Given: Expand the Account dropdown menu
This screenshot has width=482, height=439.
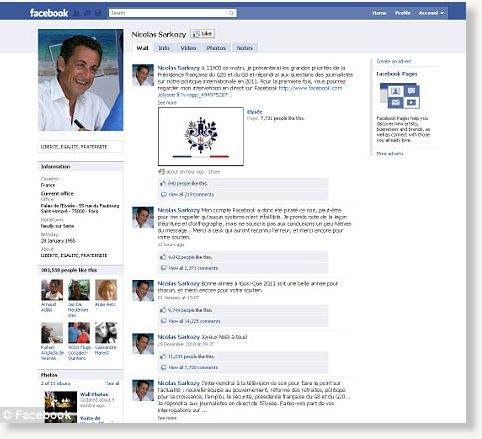Looking at the screenshot, I should tap(431, 13).
